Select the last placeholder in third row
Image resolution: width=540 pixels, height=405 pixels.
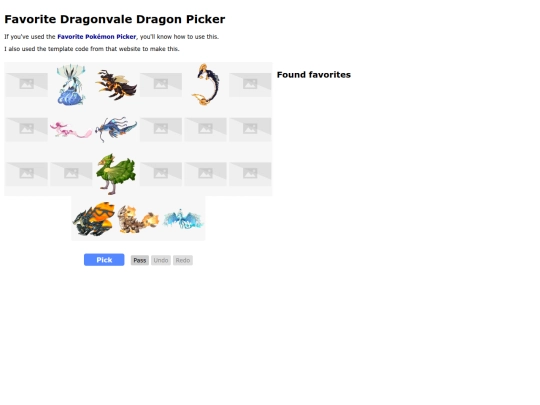point(250,174)
